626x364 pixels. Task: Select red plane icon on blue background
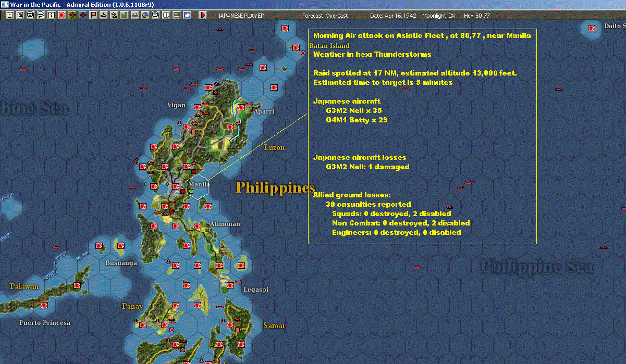point(82,15)
